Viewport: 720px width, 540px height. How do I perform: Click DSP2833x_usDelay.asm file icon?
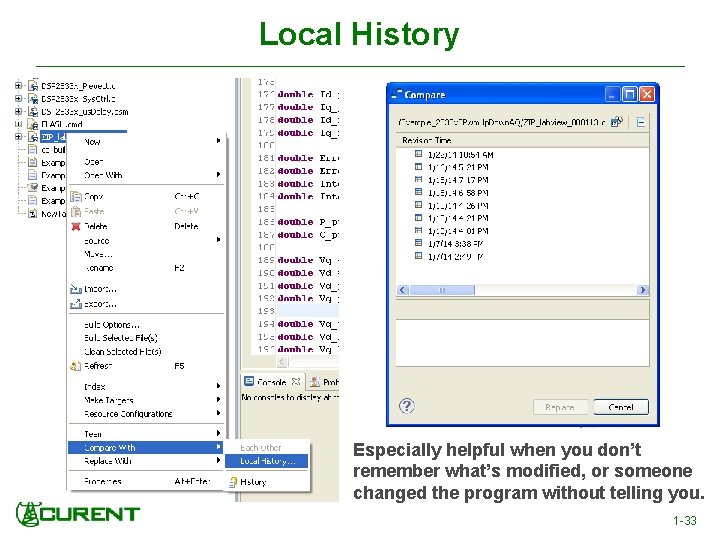pos(33,111)
